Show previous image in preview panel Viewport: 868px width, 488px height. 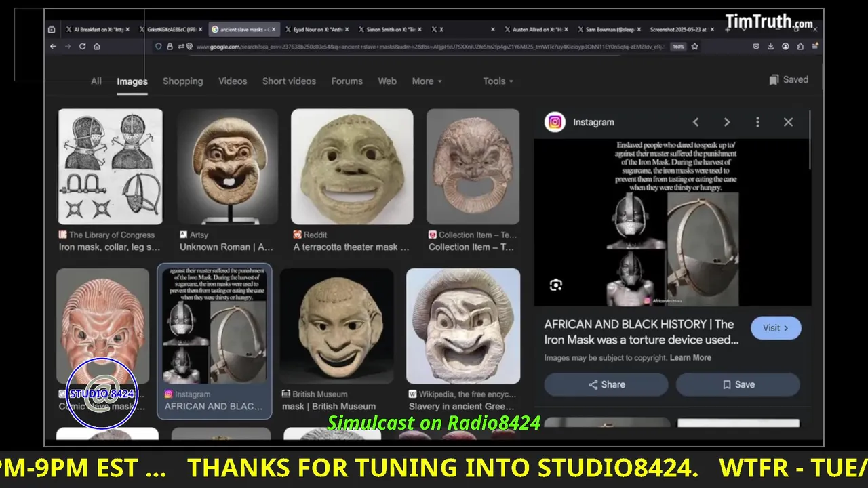point(695,122)
